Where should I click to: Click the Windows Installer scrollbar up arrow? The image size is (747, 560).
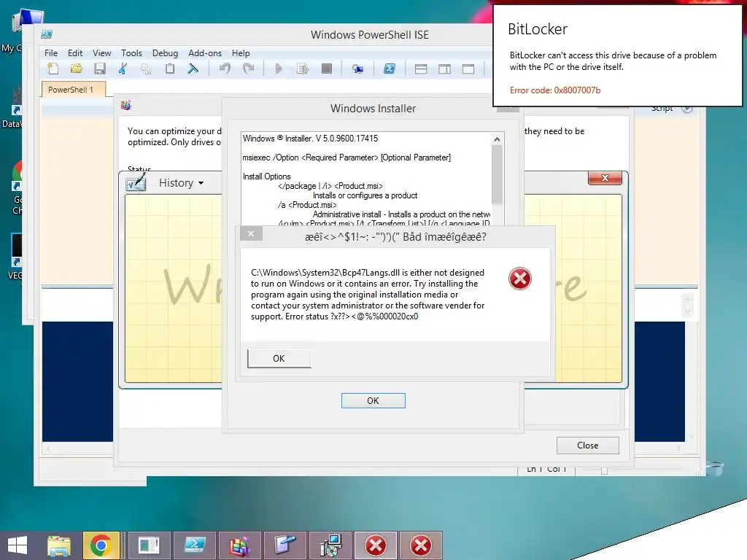(497, 139)
